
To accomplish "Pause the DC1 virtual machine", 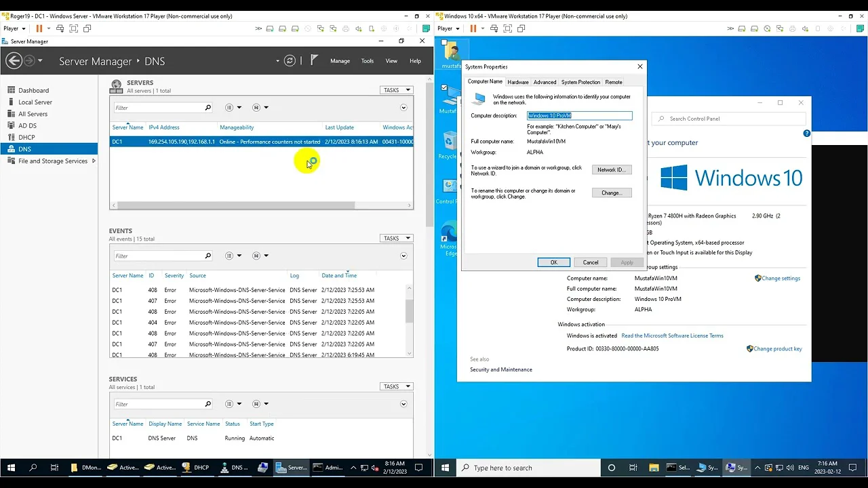I will point(39,28).
